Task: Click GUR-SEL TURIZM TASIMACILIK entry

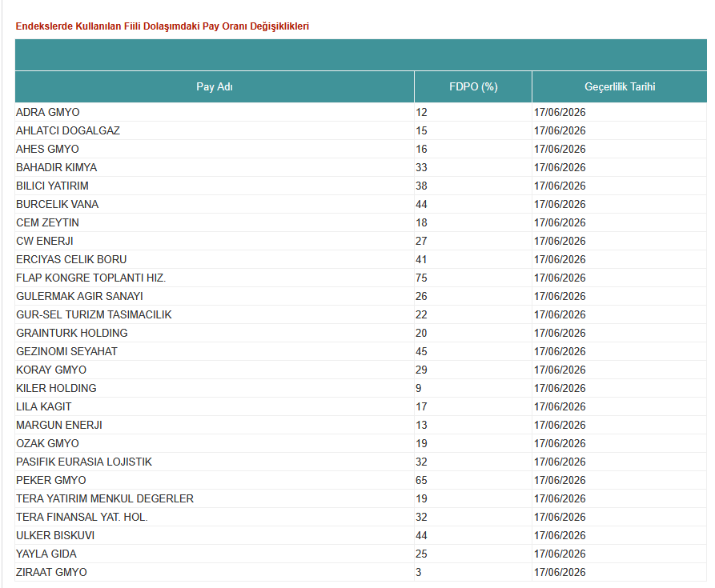Action: (x=94, y=314)
